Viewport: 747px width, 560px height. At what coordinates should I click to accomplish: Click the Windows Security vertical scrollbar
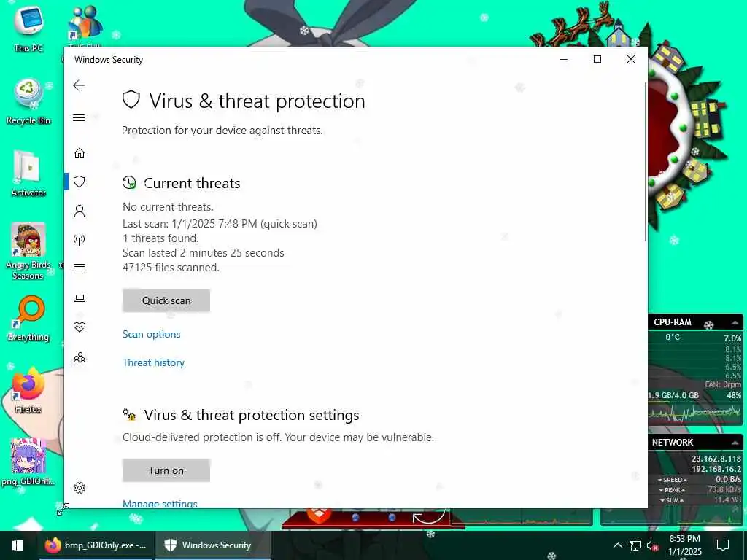coord(646,162)
